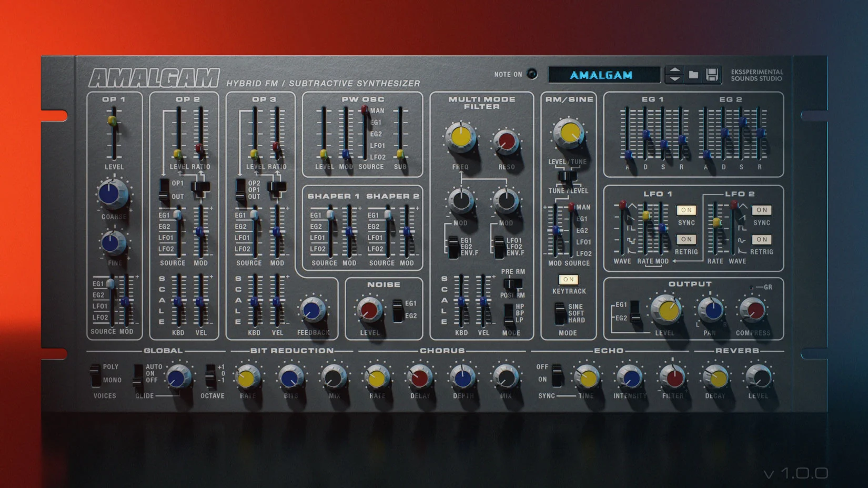
Task: Flip the POLY / MONO voices switch
Action: [x=95, y=374]
